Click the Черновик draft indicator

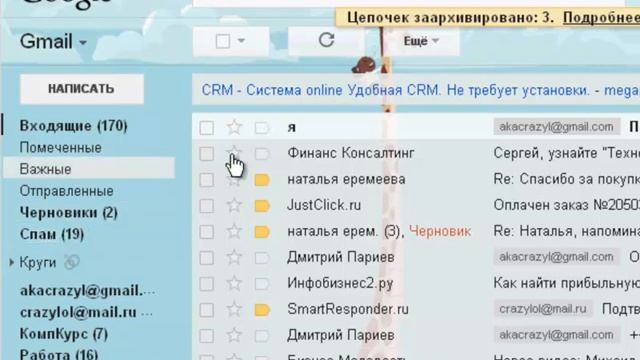pyautogui.click(x=440, y=231)
